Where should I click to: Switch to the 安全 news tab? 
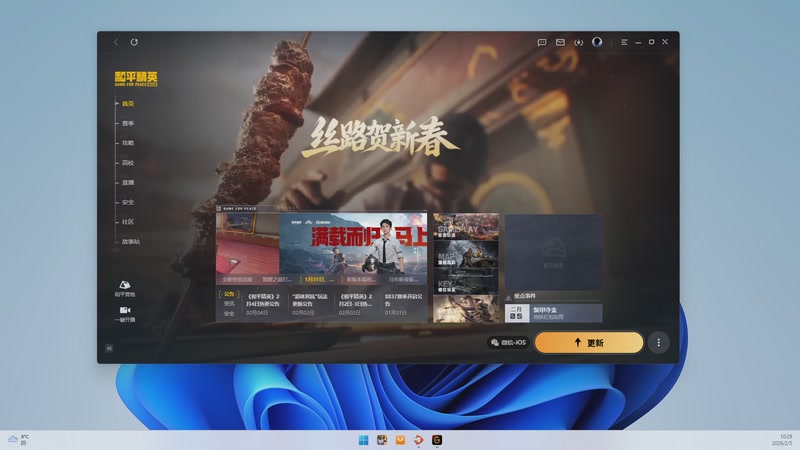229,313
